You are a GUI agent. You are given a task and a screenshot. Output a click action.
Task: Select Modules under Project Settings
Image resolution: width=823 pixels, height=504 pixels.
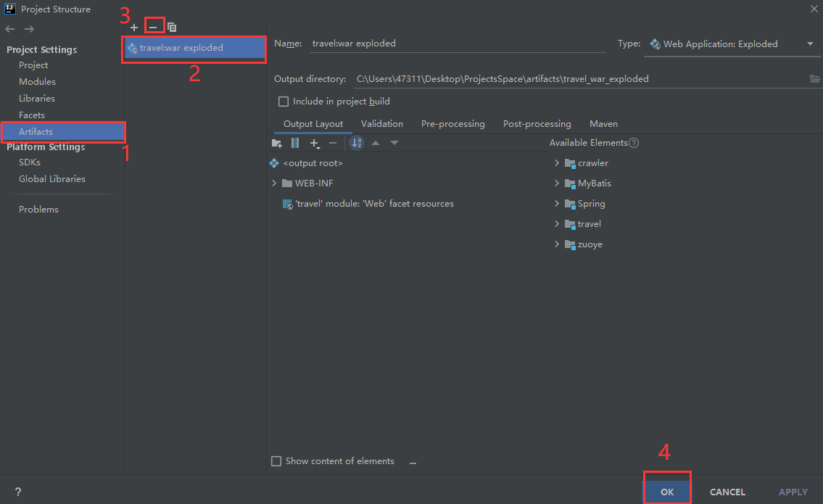click(x=37, y=81)
